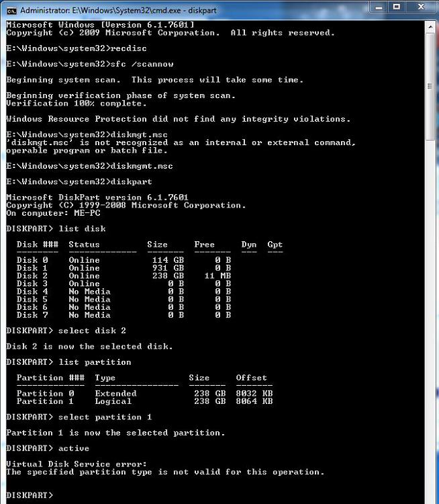Open the cmd.exe system menu icon
This screenshot has width=439, height=504.
point(11,11)
